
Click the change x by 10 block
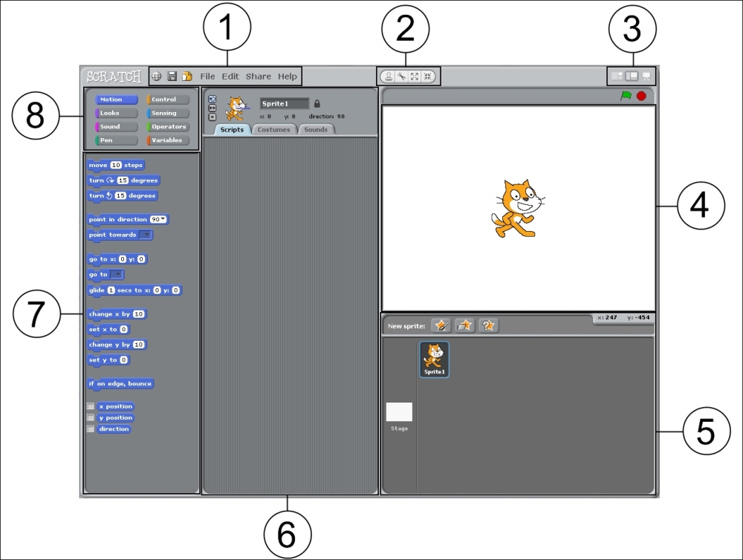[117, 314]
